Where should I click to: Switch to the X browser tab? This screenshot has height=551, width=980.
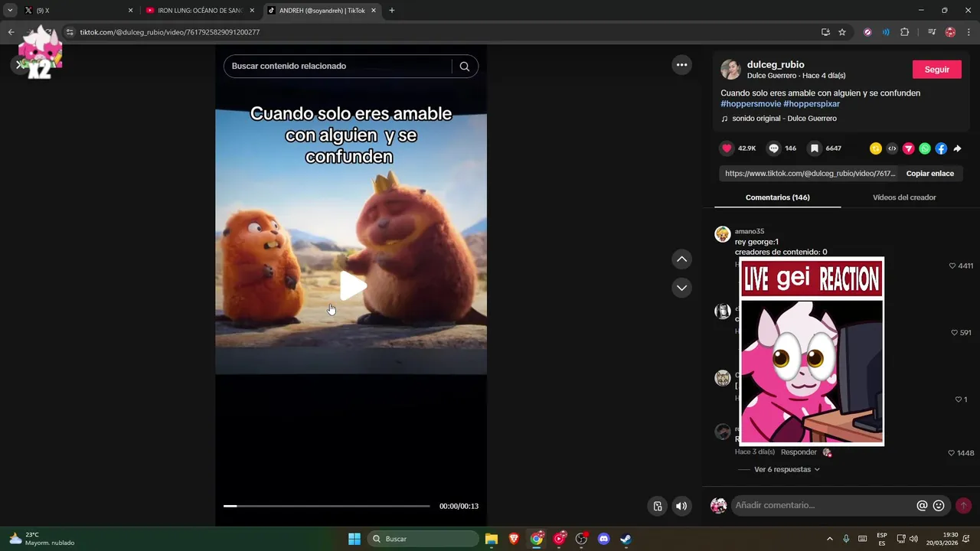(x=77, y=11)
